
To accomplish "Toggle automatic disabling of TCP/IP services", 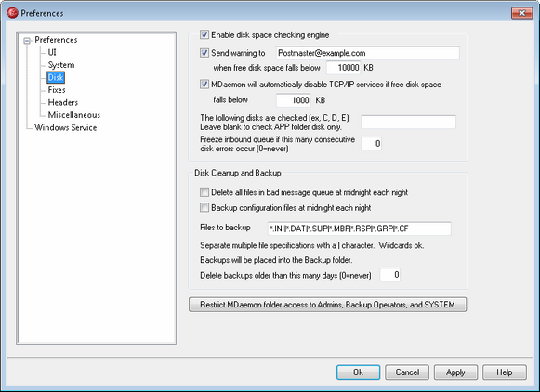I will click(204, 85).
